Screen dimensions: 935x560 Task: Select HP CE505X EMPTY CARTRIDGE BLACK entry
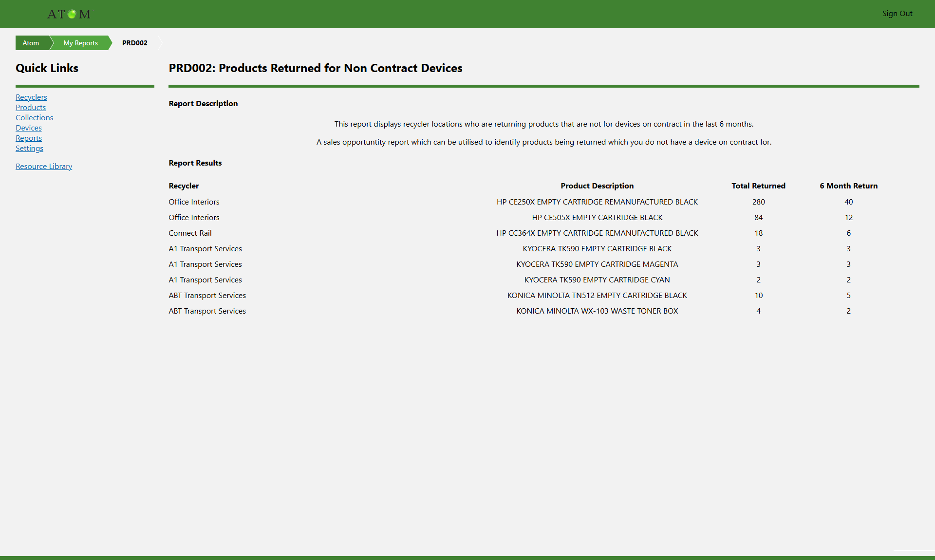click(x=597, y=217)
